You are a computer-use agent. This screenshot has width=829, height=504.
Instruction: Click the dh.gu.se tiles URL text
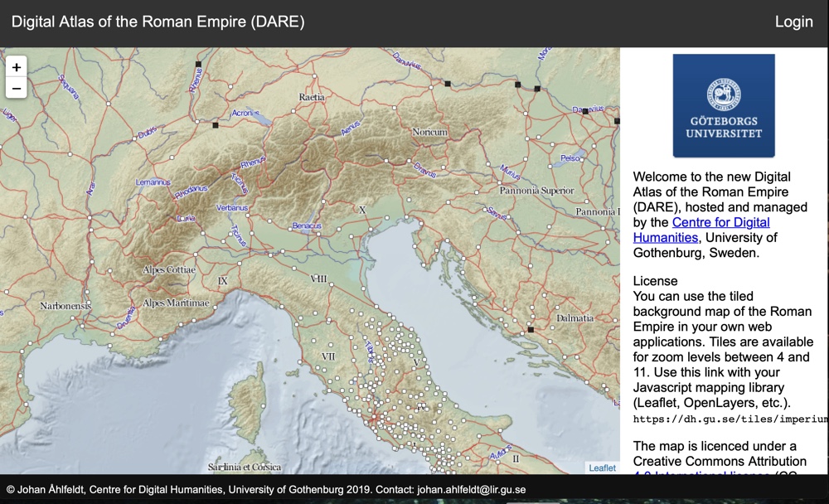tap(730, 419)
